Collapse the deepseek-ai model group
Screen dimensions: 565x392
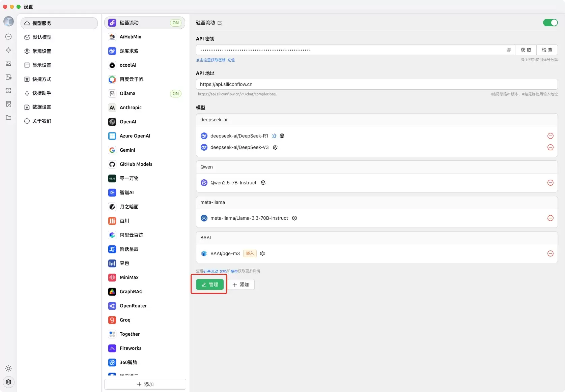tap(377, 120)
